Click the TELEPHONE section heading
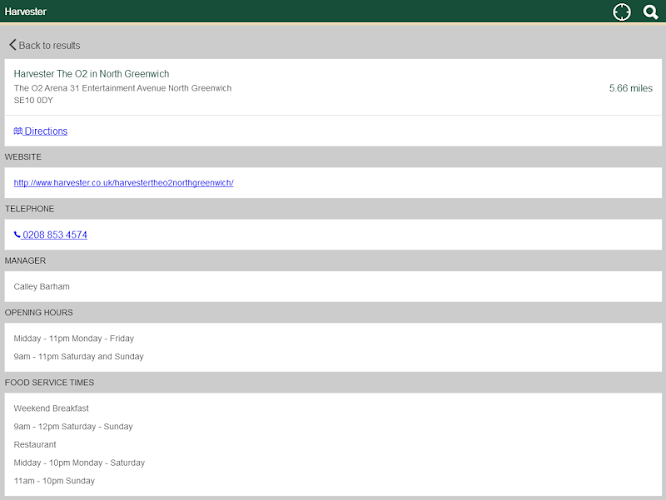The height and width of the screenshot is (500, 666). click(x=29, y=209)
